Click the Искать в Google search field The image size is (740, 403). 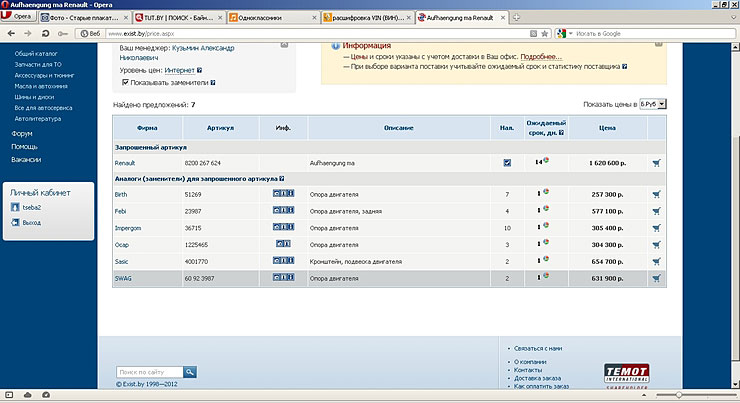pyautogui.click(x=654, y=34)
